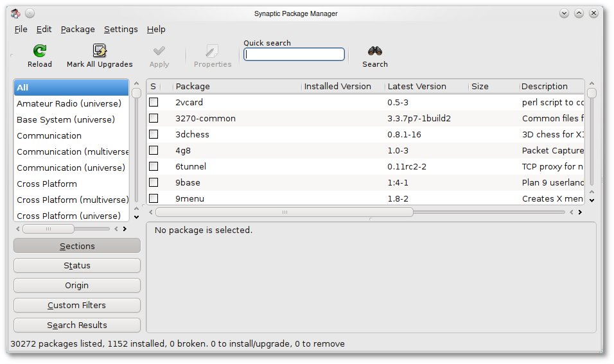Click the package list horizontal scrollbar thumb
Screen dimensions: 614x364
click(x=285, y=212)
